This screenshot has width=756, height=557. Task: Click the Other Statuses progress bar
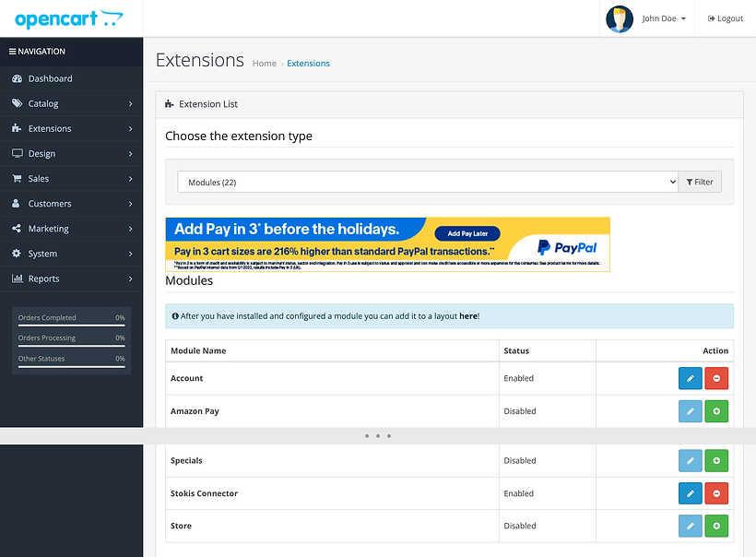(71, 366)
